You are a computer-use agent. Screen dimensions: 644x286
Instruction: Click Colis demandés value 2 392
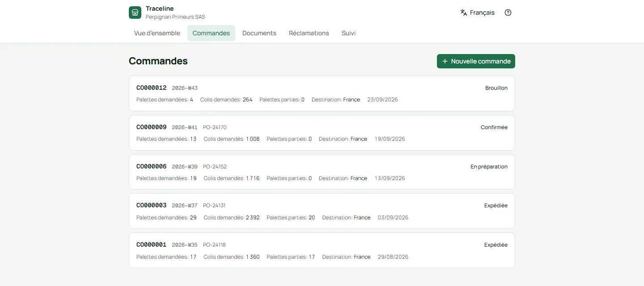[253, 218]
